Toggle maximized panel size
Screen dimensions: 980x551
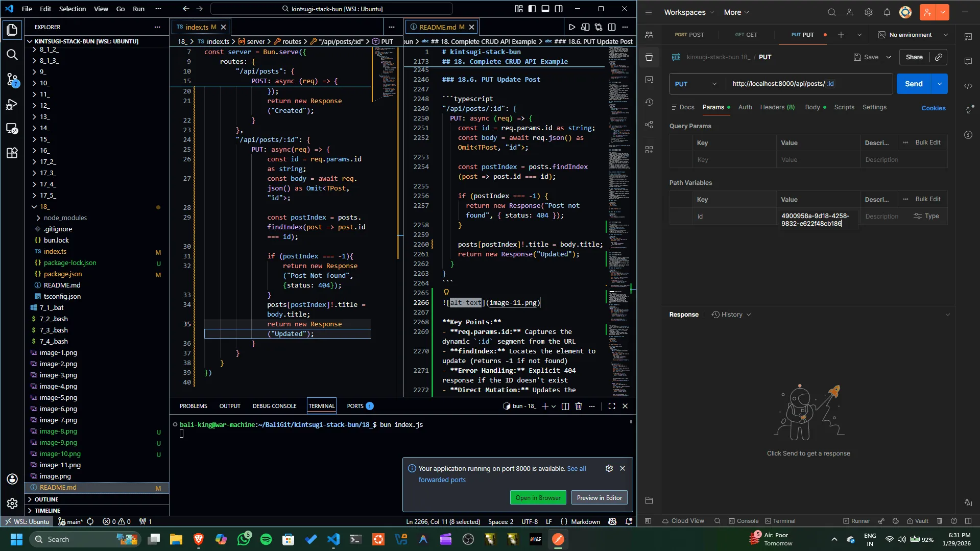pos(611,406)
